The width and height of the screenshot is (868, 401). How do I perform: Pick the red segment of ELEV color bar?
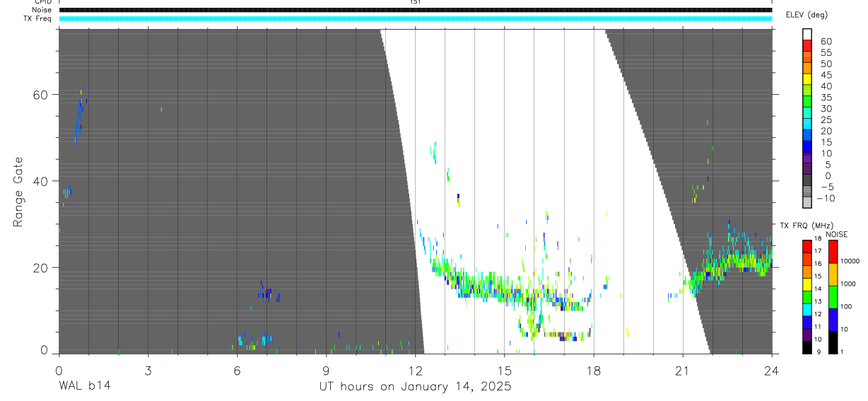[x=807, y=45]
